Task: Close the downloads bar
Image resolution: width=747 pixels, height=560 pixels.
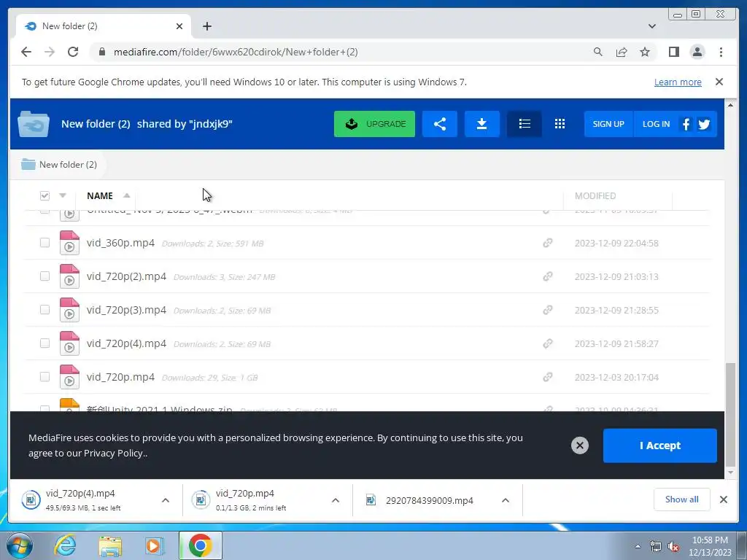Action: click(723, 499)
